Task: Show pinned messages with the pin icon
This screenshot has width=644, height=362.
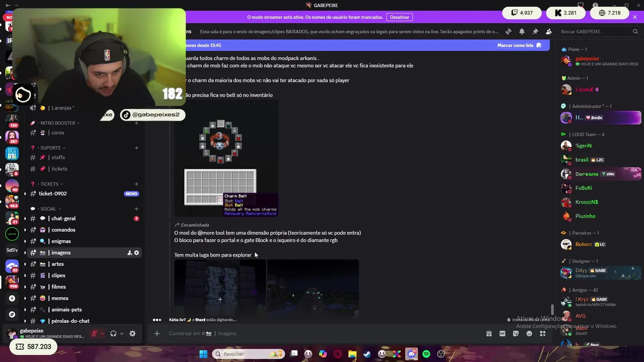Action: pos(535,31)
